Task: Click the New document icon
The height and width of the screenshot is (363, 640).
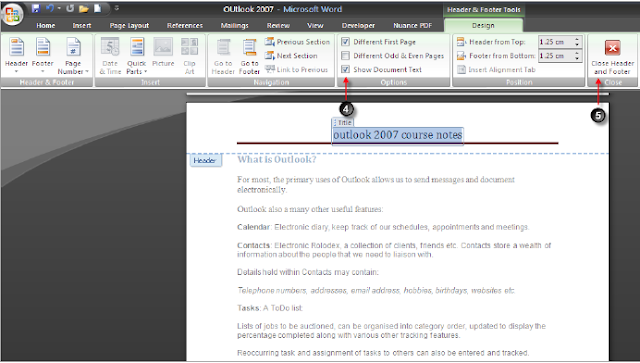Action: click(x=98, y=8)
